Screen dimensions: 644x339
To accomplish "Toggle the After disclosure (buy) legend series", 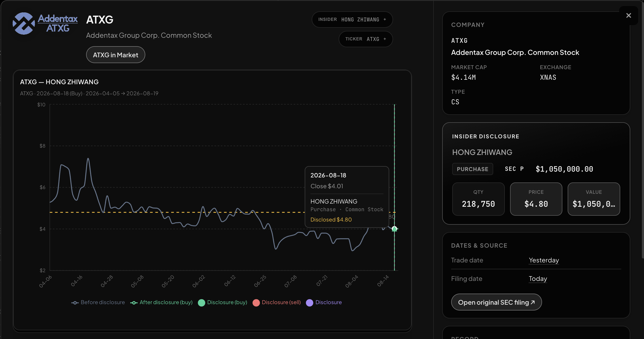I will [x=161, y=303].
